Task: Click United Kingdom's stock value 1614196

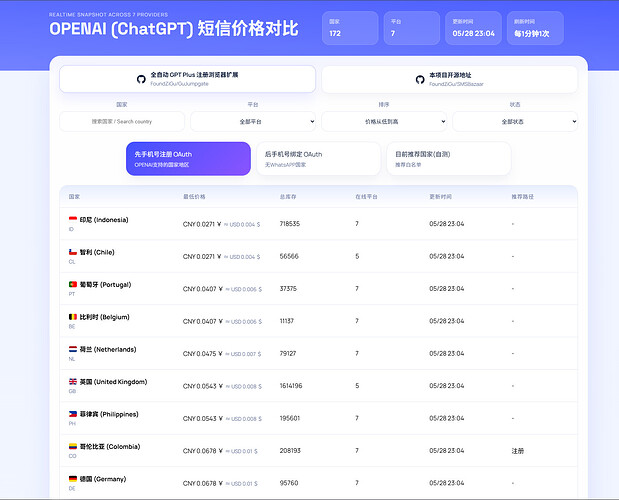Action: click(291, 386)
